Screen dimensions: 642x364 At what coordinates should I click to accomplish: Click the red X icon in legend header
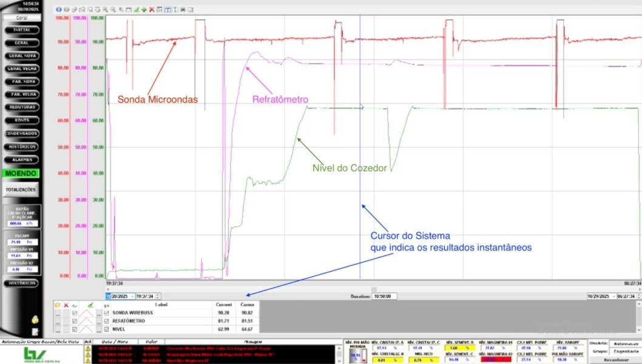(x=66, y=305)
